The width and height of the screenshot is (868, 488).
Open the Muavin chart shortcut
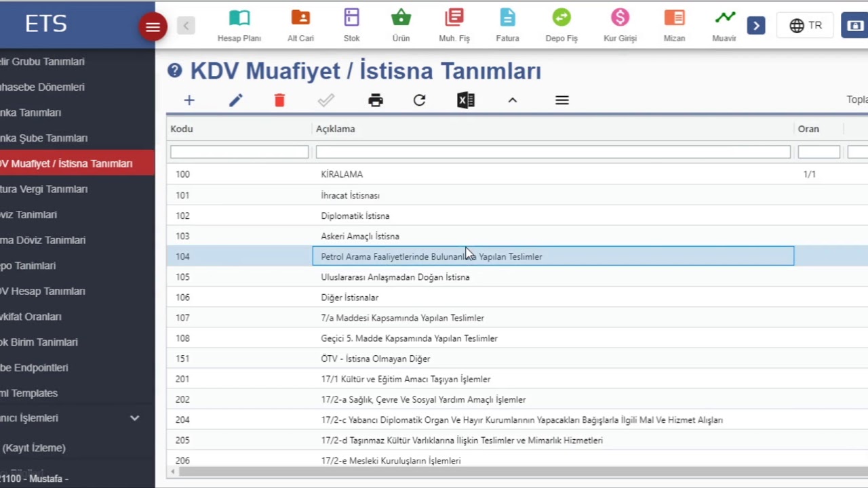[724, 26]
